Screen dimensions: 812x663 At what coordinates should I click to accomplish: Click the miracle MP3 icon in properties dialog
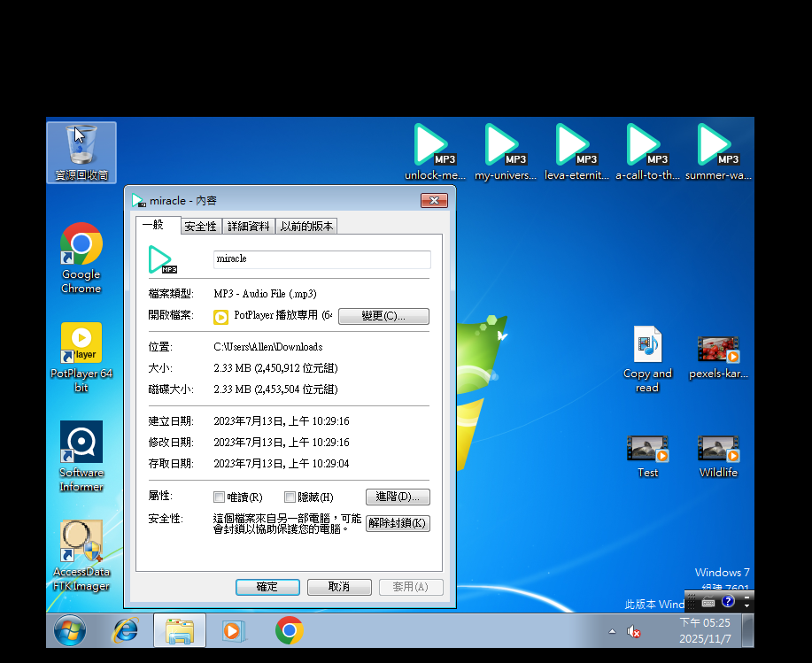coord(162,260)
